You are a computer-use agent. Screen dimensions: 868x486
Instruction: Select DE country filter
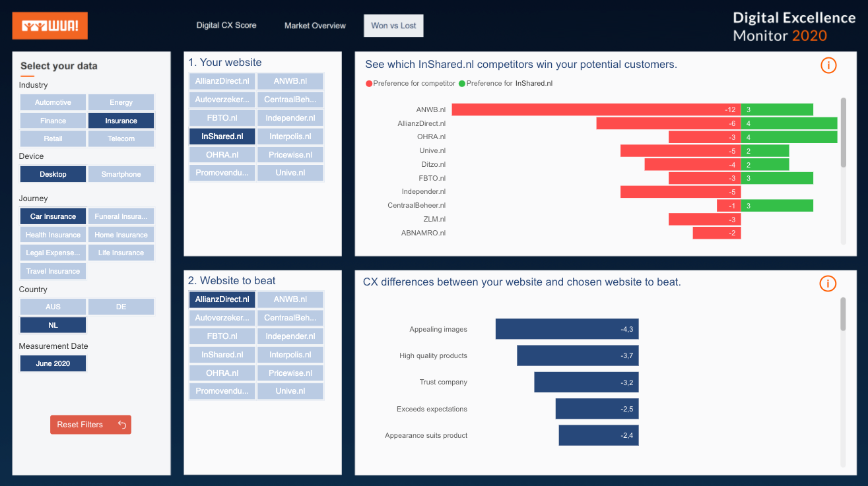tap(121, 307)
